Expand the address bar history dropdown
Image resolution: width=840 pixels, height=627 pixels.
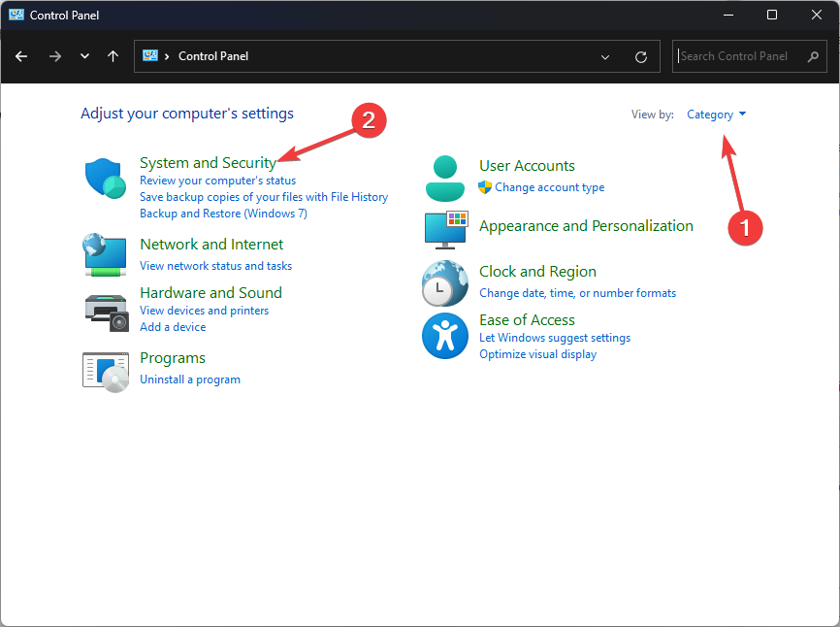[x=605, y=56]
